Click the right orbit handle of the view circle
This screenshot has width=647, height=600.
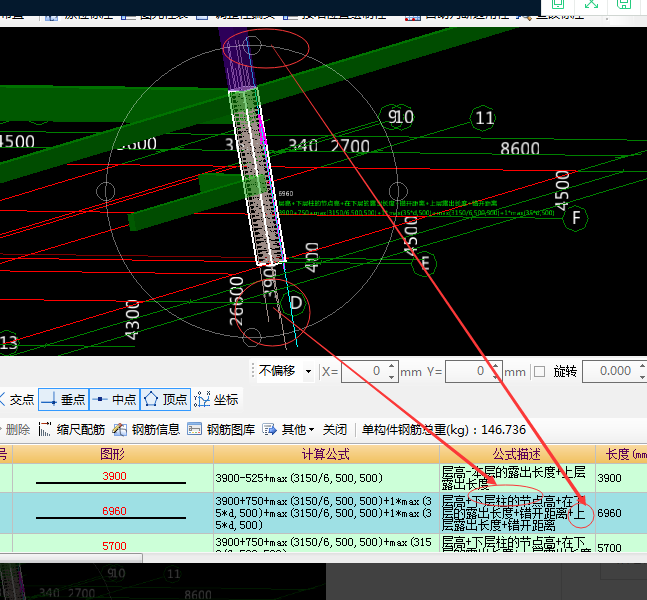pyautogui.click(x=398, y=191)
